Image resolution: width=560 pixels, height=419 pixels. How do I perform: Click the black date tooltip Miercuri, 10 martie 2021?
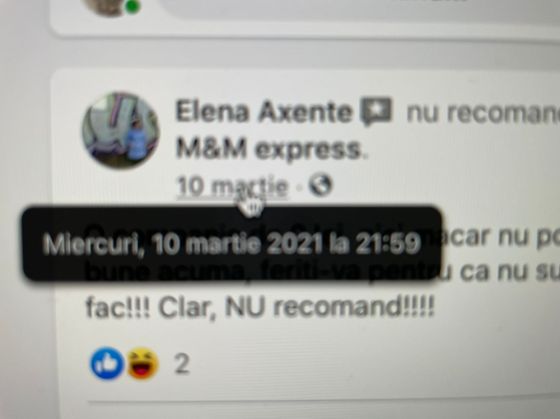[232, 243]
